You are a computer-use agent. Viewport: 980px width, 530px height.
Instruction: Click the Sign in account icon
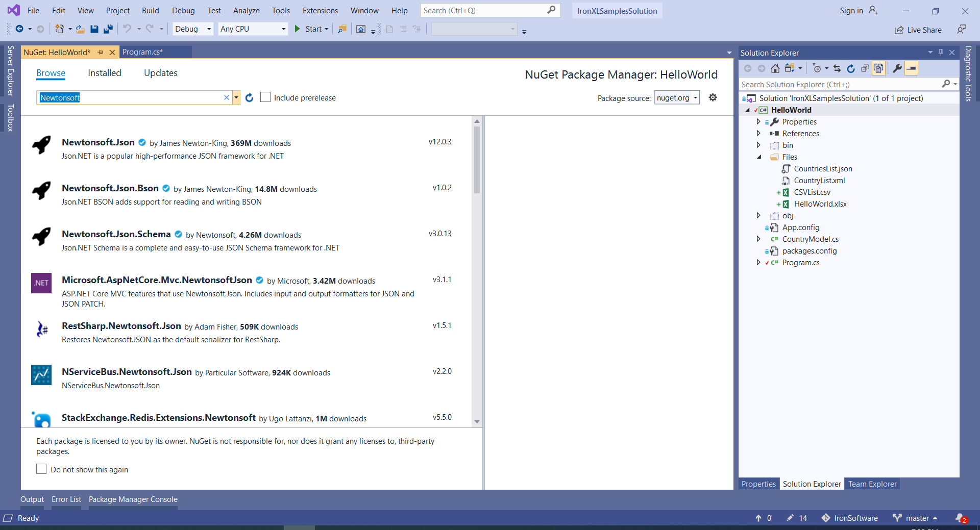click(x=873, y=11)
